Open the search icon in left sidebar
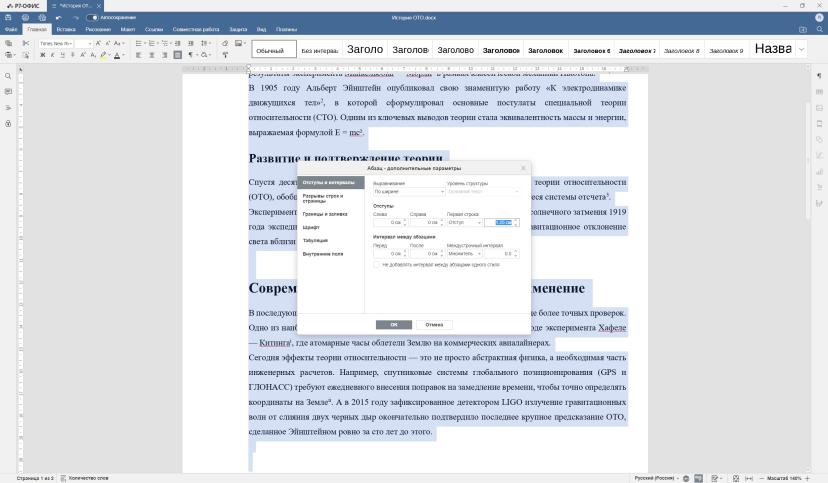 [8, 76]
